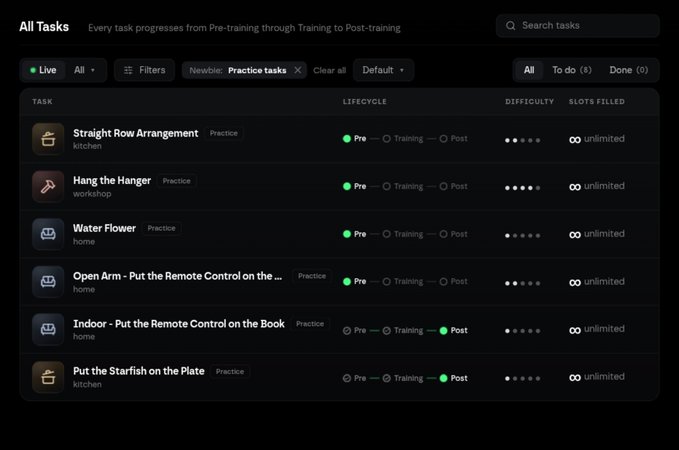Click difficulty dots for Hang the Hanger
Viewport: 679px width, 450px height.
coord(522,188)
